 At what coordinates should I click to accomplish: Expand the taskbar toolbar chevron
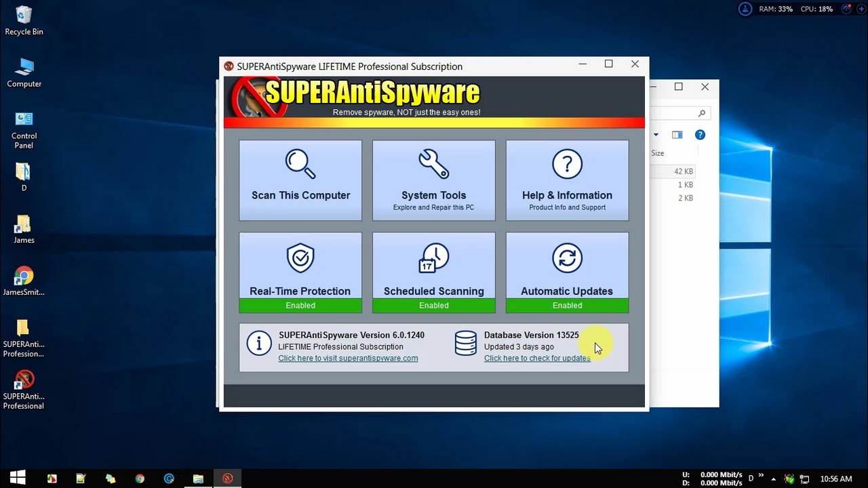761,475
